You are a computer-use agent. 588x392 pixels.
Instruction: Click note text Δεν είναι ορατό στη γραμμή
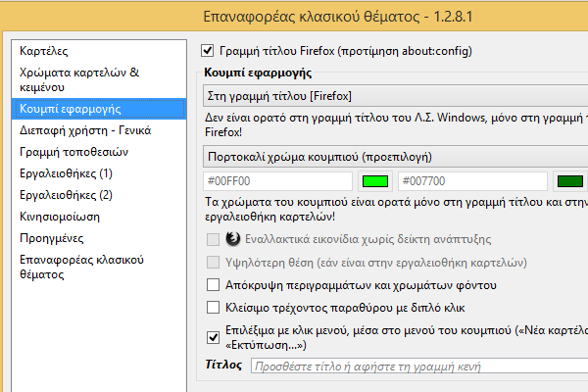[x=396, y=124]
